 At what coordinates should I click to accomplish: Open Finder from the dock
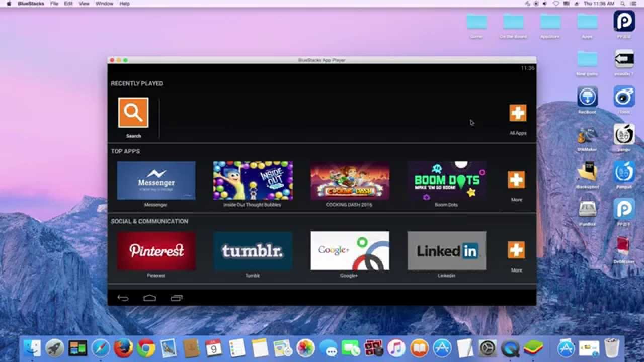pos(33,348)
